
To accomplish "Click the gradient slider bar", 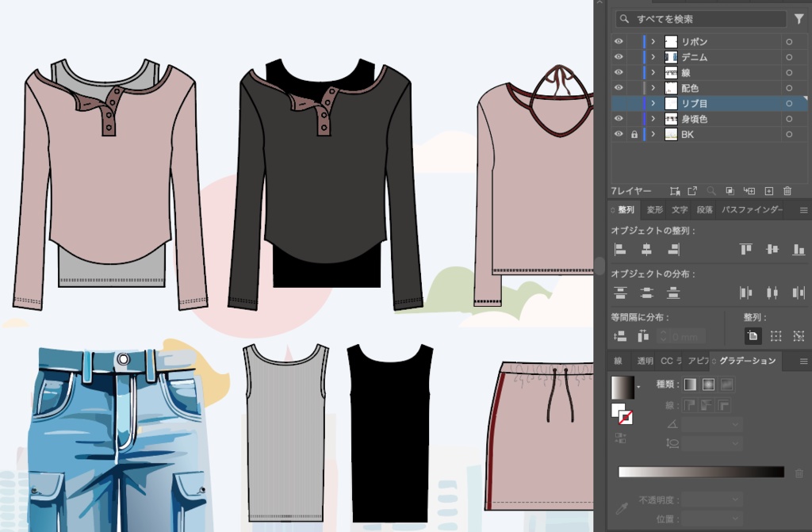I will [701, 472].
